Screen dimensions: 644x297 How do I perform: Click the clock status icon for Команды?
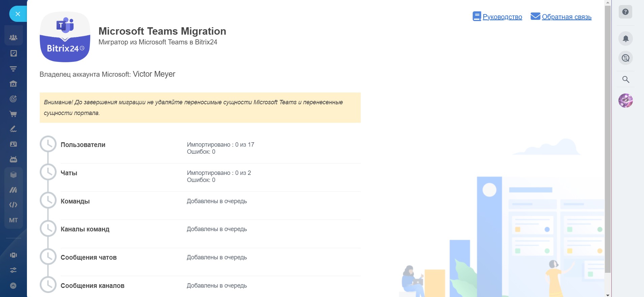click(48, 200)
